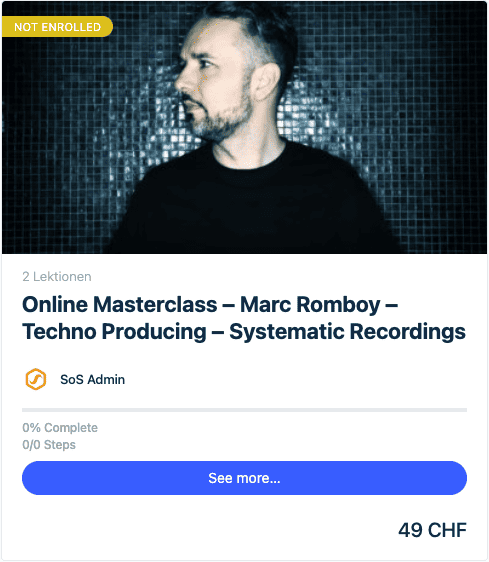
Task: Open the Marc Romboy course cover photo
Action: [244, 128]
